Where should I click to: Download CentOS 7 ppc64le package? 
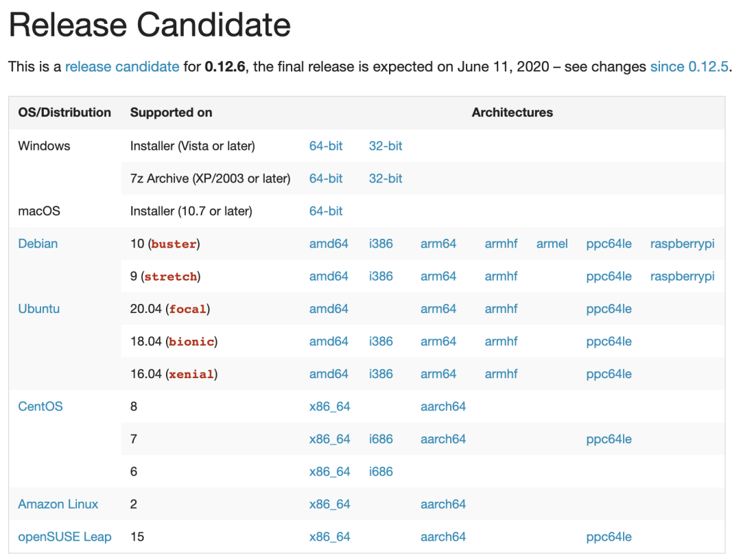pos(609,439)
